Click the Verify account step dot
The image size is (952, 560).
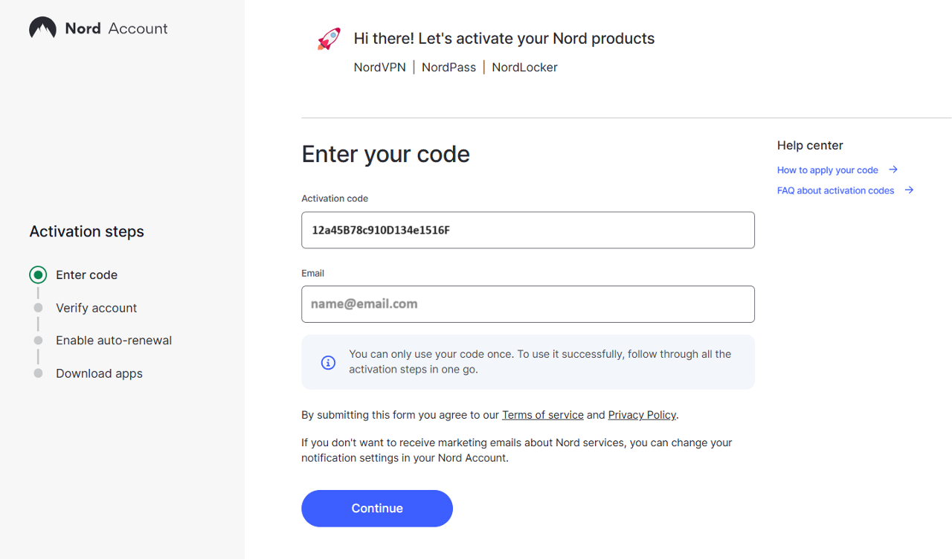[38, 308]
